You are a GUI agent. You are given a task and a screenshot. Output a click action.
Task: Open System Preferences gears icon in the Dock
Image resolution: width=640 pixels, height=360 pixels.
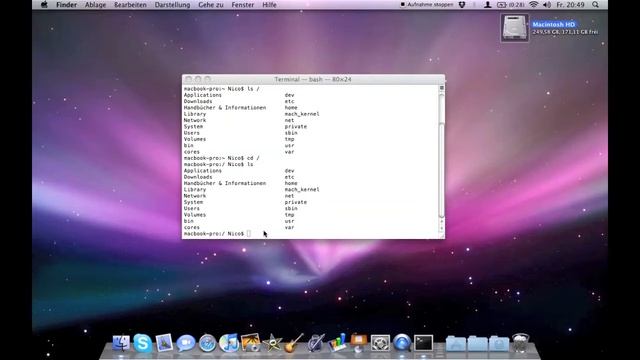pyautogui.click(x=380, y=343)
